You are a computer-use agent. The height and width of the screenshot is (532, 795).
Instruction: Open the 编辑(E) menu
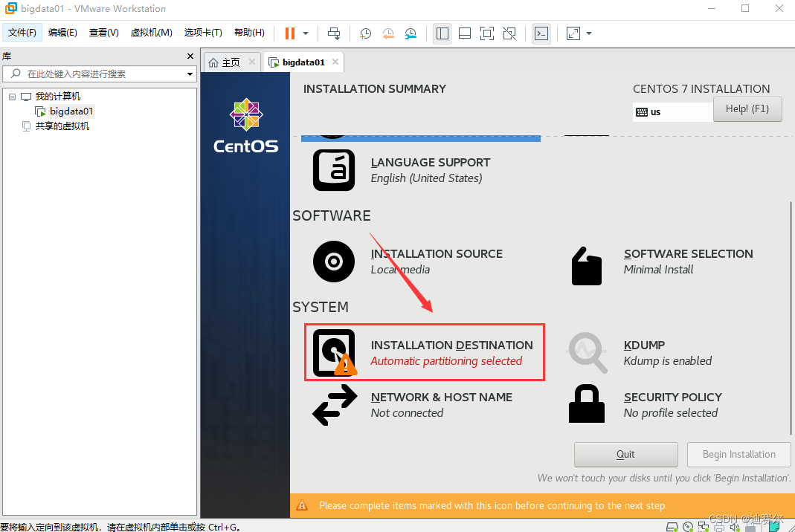point(63,33)
